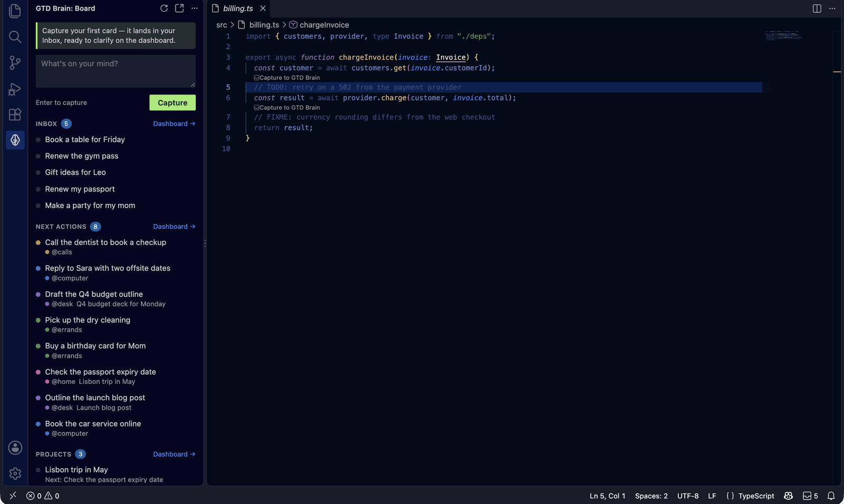This screenshot has width=844, height=504.
Task: Open the Search view in activity bar
Action: pos(15,36)
